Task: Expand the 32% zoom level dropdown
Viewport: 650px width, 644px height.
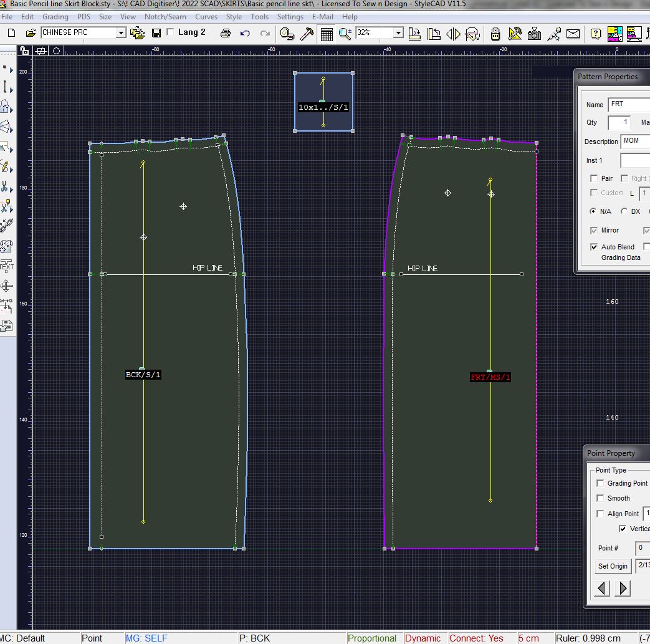Action: pyautogui.click(x=398, y=33)
